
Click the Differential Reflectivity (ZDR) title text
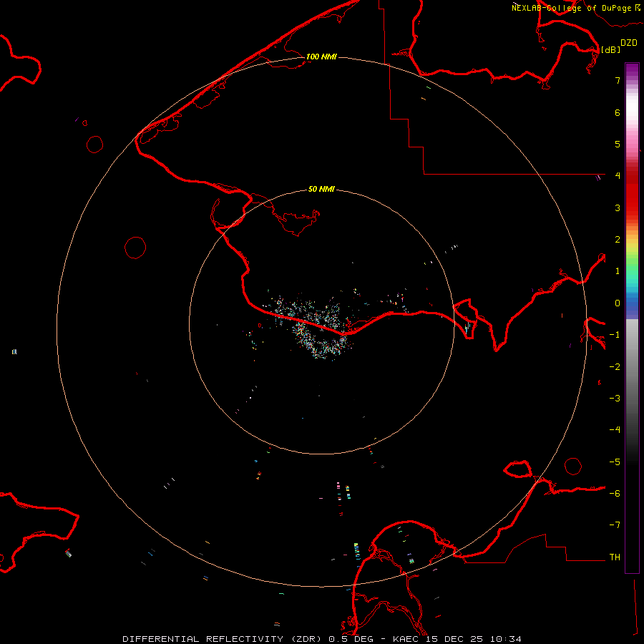223,638
